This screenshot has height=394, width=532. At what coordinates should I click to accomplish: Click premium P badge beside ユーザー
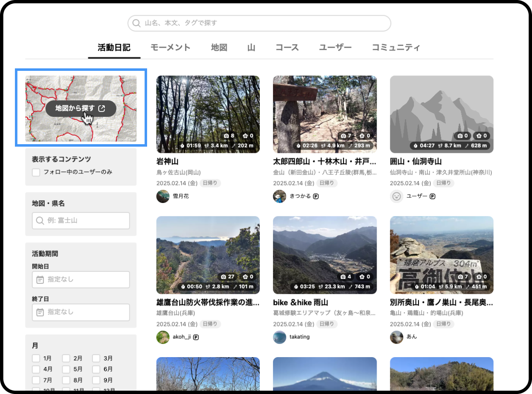[x=433, y=196]
